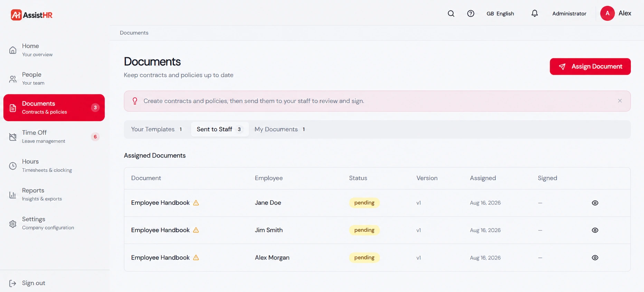
Task: Click pending status badge for Jane Doe
Action: 364,203
